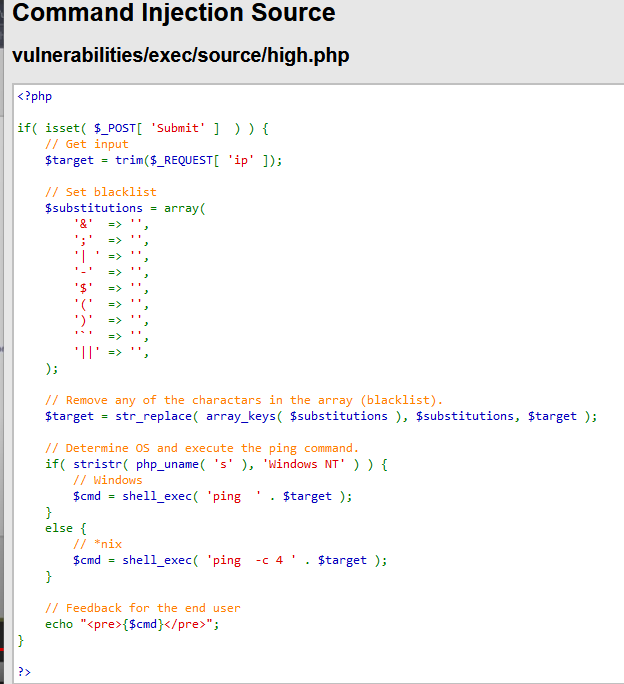The height and width of the screenshot is (684, 624).
Task: Click the ')' blacklist entry row
Action: tap(111, 321)
